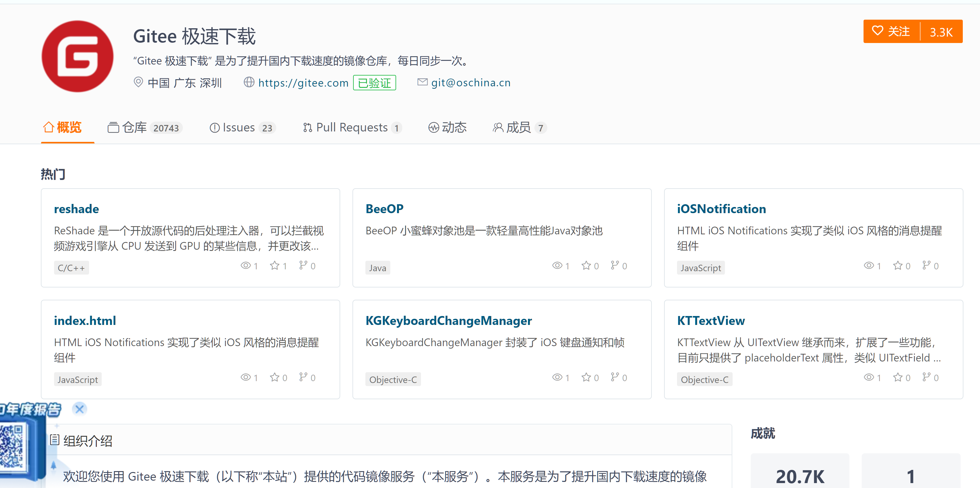The width and height of the screenshot is (980, 488).
Task: Click JavaScript tag on index.html card
Action: 78,379
